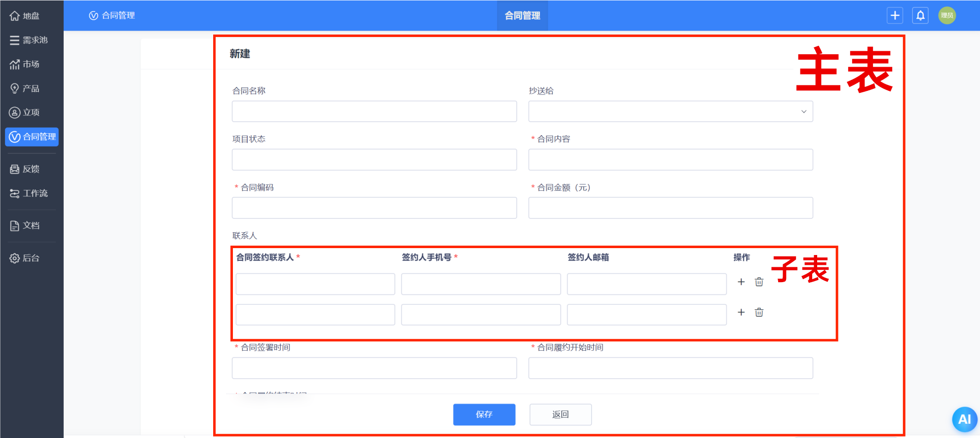
Task: Focus the 合同名称 input field
Action: coord(375,111)
